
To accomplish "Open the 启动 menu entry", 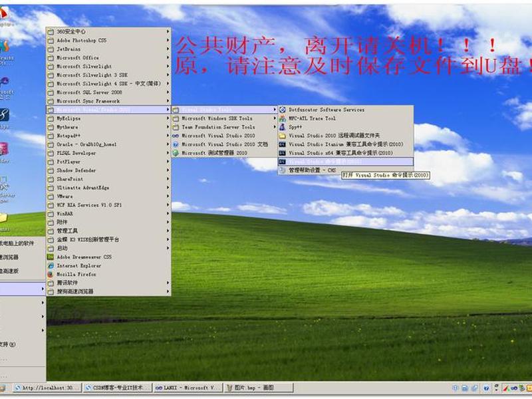I will pos(108,248).
